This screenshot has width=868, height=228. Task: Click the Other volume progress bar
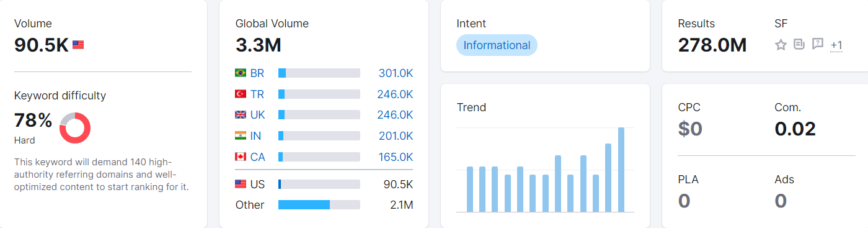(319, 204)
